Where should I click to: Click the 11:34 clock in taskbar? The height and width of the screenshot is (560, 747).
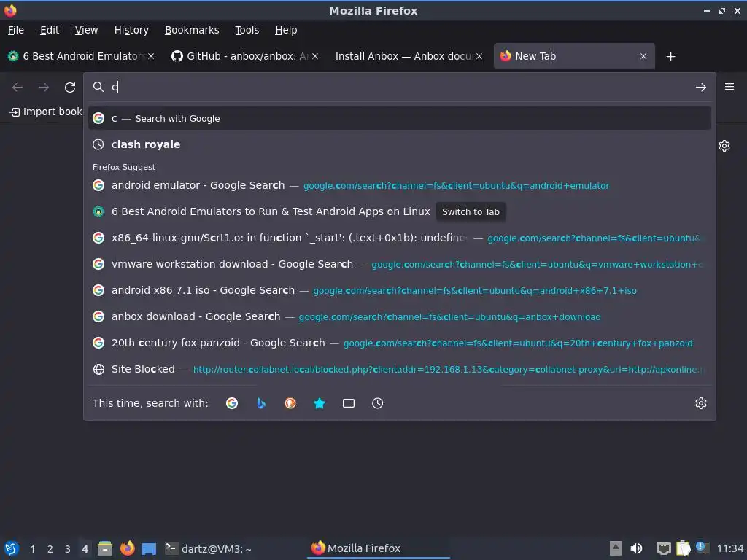pyautogui.click(x=729, y=548)
